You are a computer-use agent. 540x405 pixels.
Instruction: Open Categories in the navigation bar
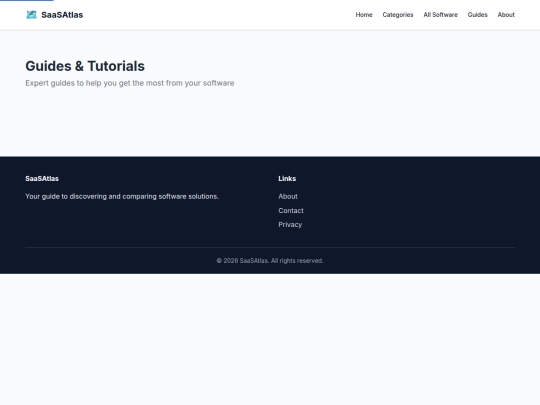click(398, 15)
